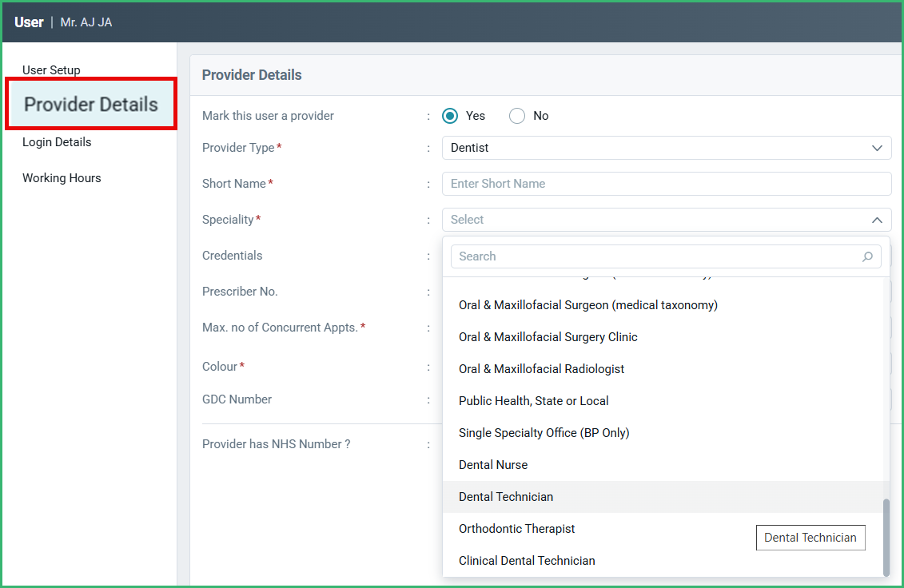
Task: Click the Provider Type chevron arrow
Action: point(877,148)
